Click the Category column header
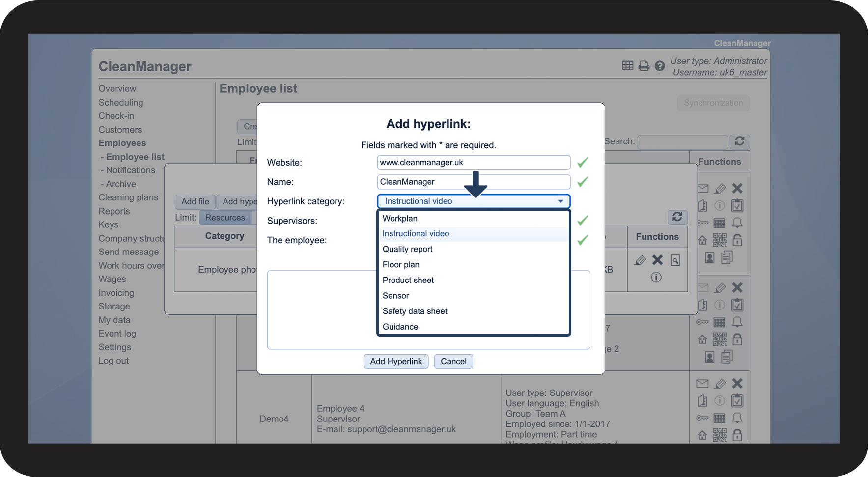 (x=224, y=236)
